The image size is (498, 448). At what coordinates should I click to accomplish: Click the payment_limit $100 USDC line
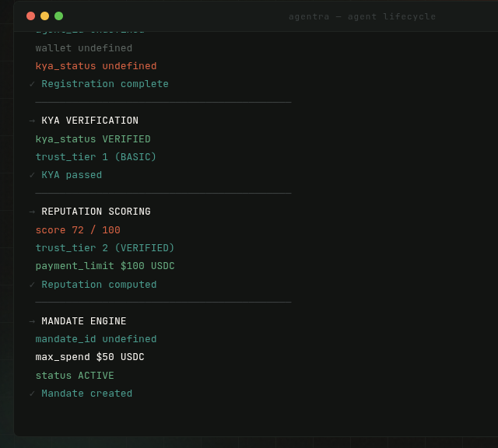[105, 266]
